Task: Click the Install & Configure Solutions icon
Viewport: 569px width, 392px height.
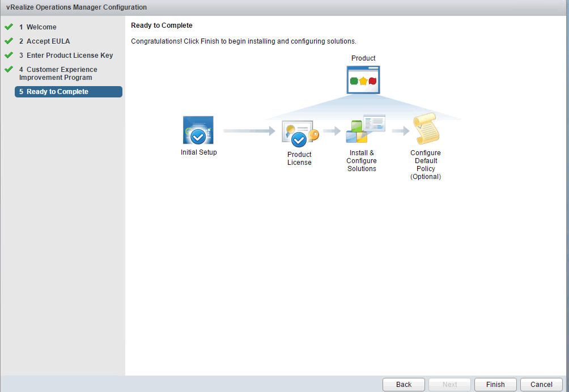Action: point(366,129)
